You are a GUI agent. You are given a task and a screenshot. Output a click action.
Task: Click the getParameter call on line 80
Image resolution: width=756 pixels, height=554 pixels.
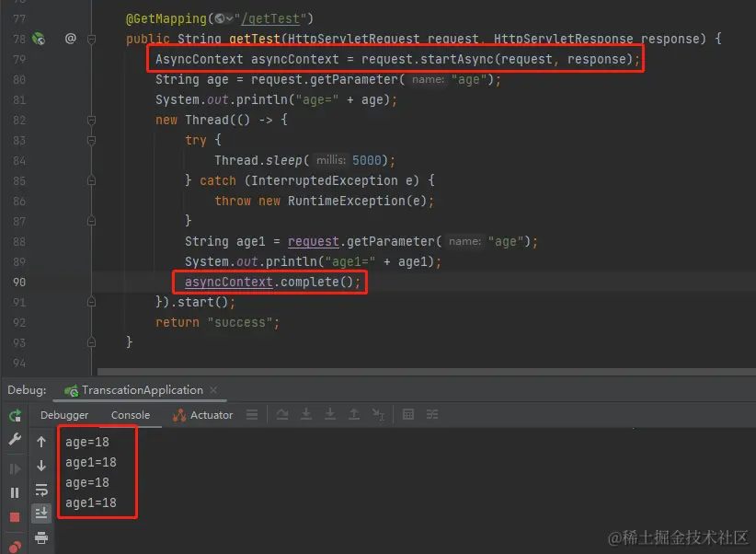coord(353,79)
